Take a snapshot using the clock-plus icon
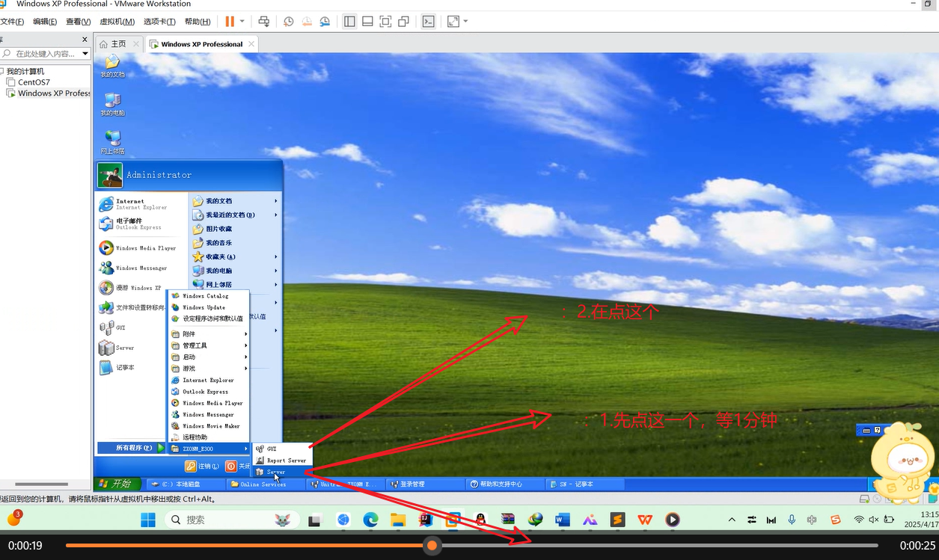This screenshot has width=939, height=560. (x=289, y=22)
